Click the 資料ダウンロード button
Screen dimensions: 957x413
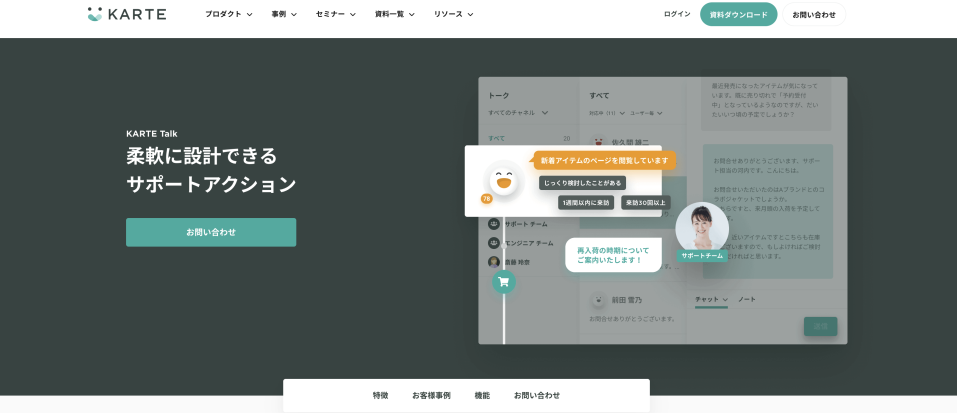[x=739, y=14]
